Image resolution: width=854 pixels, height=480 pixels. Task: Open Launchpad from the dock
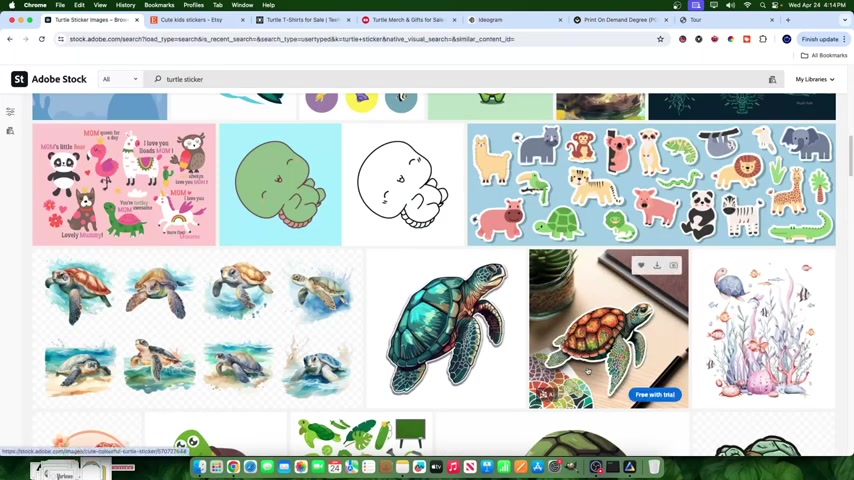click(x=217, y=466)
